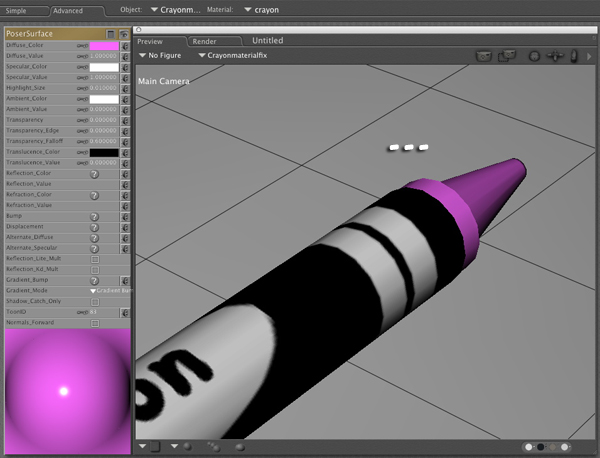This screenshot has width=600, height=458.
Task: Switch to the Advanced tab
Action: (68, 11)
